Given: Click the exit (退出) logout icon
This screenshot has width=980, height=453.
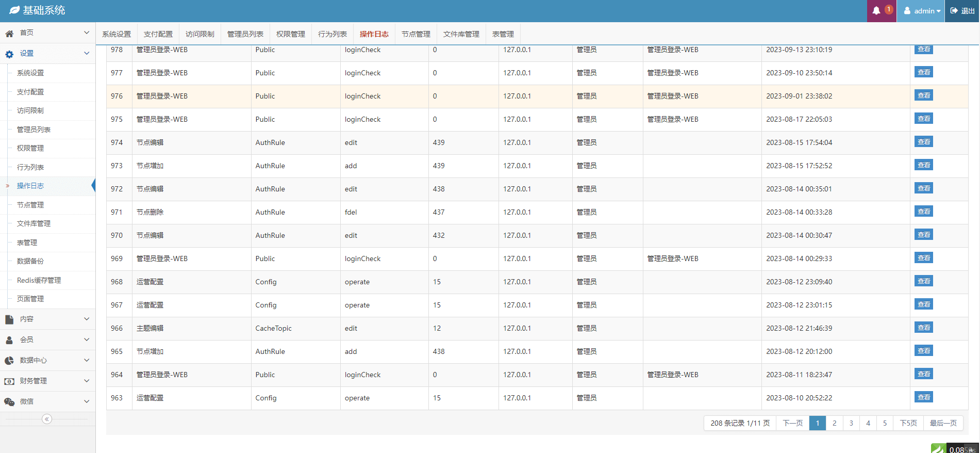Looking at the screenshot, I should coord(954,11).
